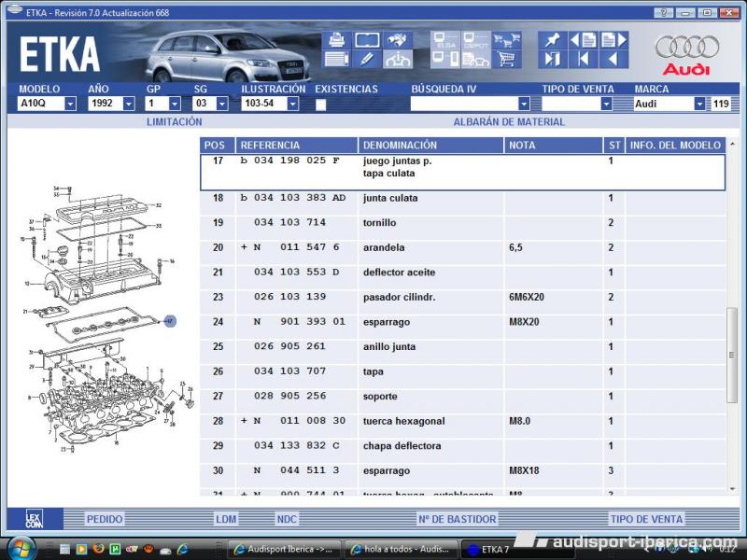The width and height of the screenshot is (747, 560).
Task: Click the INFO. DEL MODELO column header
Action: (675, 146)
